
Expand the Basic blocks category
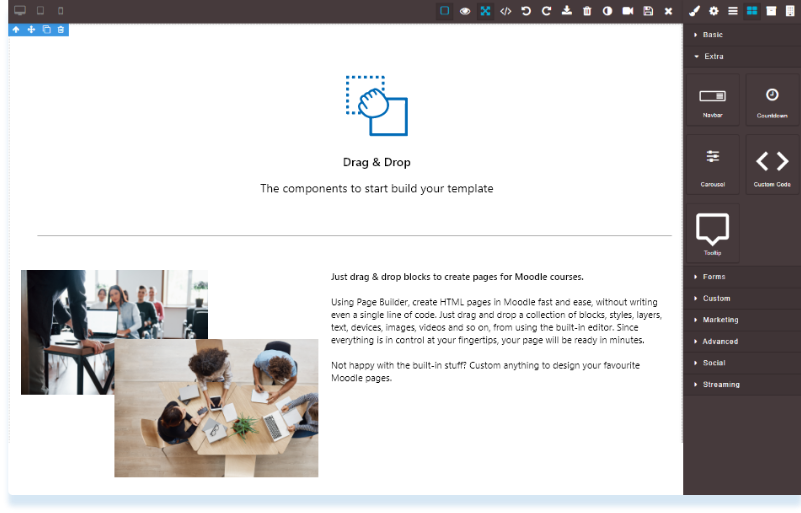tap(742, 35)
